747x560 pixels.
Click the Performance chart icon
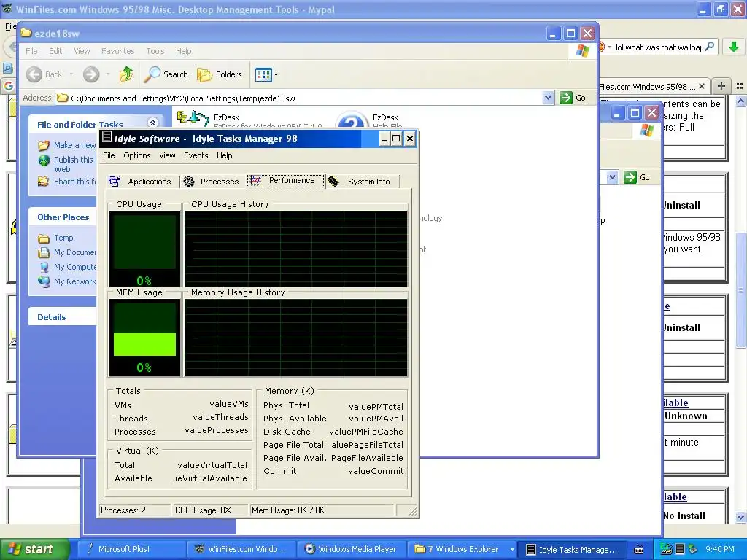pyautogui.click(x=256, y=180)
